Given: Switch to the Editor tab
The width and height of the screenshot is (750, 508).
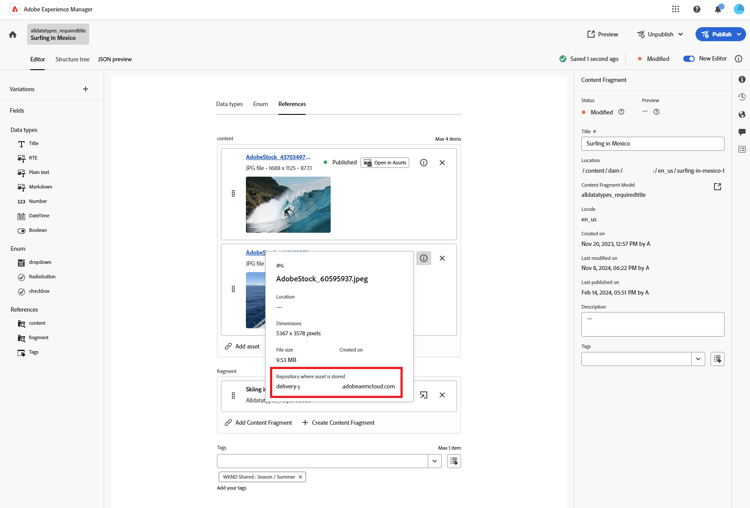Looking at the screenshot, I should [x=38, y=59].
